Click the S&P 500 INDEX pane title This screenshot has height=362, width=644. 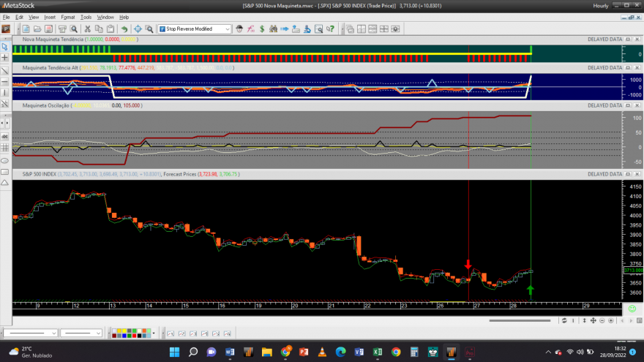[x=39, y=174]
